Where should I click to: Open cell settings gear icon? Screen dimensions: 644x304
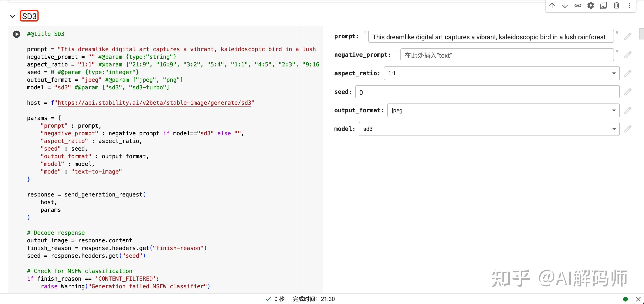coord(591,5)
